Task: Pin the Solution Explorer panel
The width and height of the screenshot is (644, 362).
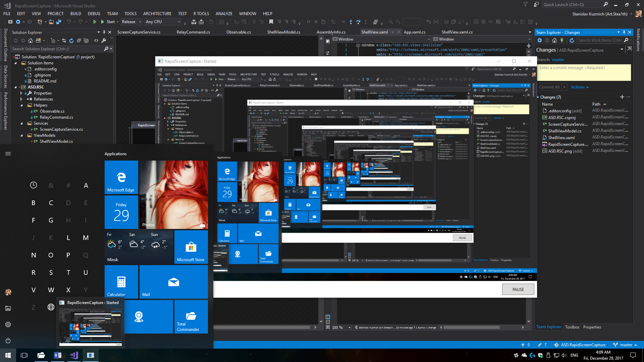Action: 104,32
